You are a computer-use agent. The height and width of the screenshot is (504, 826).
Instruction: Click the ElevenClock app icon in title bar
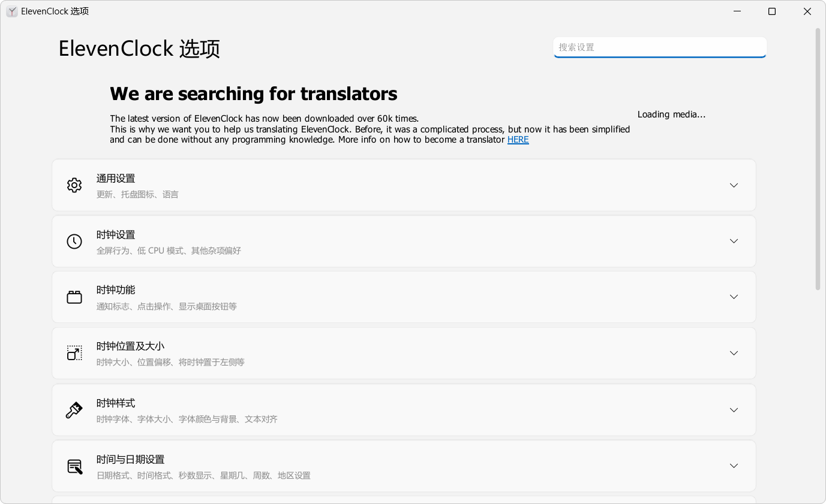(12, 11)
